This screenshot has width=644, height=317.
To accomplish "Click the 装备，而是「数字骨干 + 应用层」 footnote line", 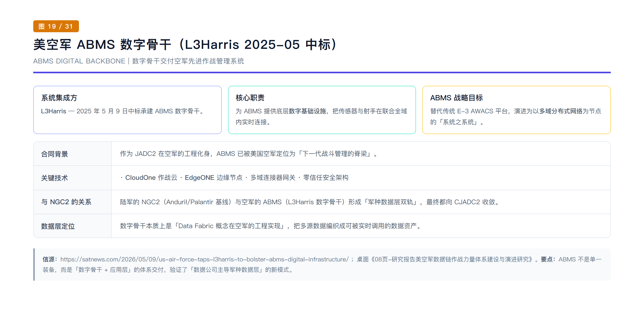I will 168,270.
